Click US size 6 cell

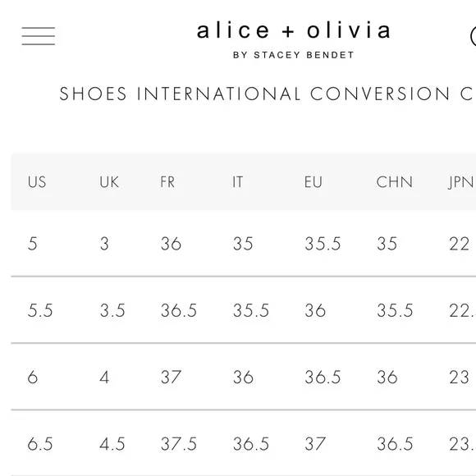[x=33, y=378]
